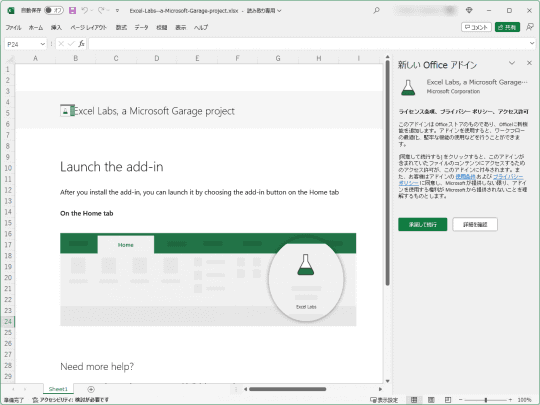This screenshot has width=540, height=405.
Task: Open Customize Quick Access Toolbar dropdown
Action: point(117,11)
